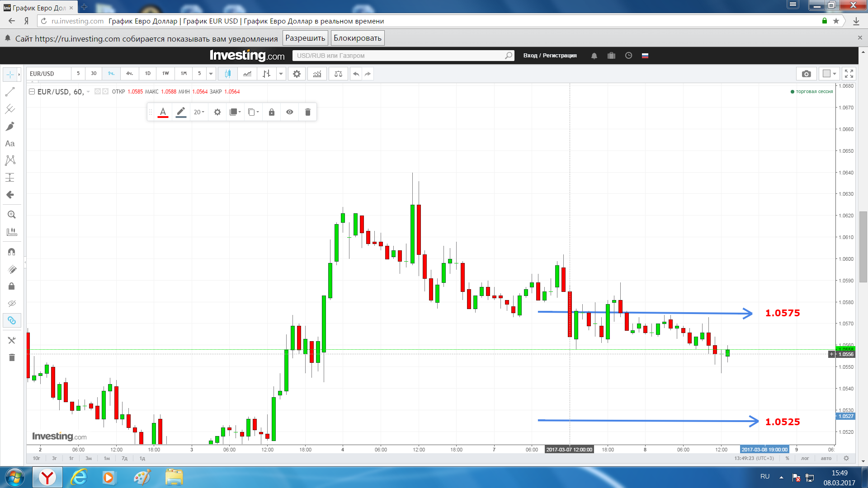868x488 pixels.
Task: Open chart style dropdown arrow
Action: 281,74
